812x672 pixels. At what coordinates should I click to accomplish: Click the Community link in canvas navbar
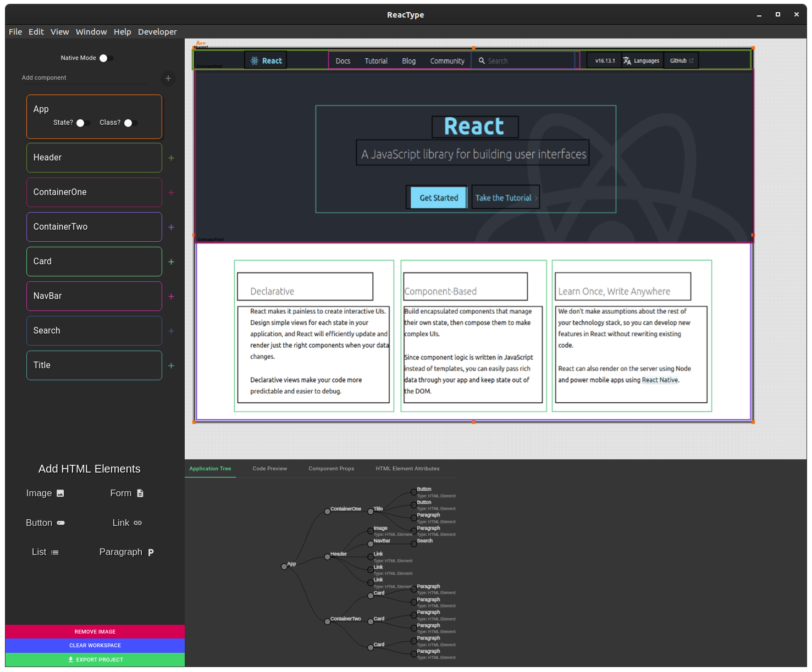pyautogui.click(x=447, y=61)
